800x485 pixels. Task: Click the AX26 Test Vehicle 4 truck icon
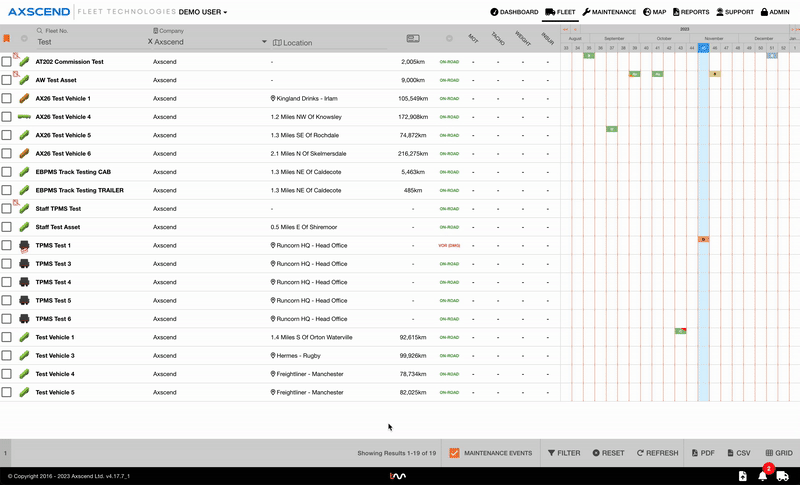click(25, 117)
